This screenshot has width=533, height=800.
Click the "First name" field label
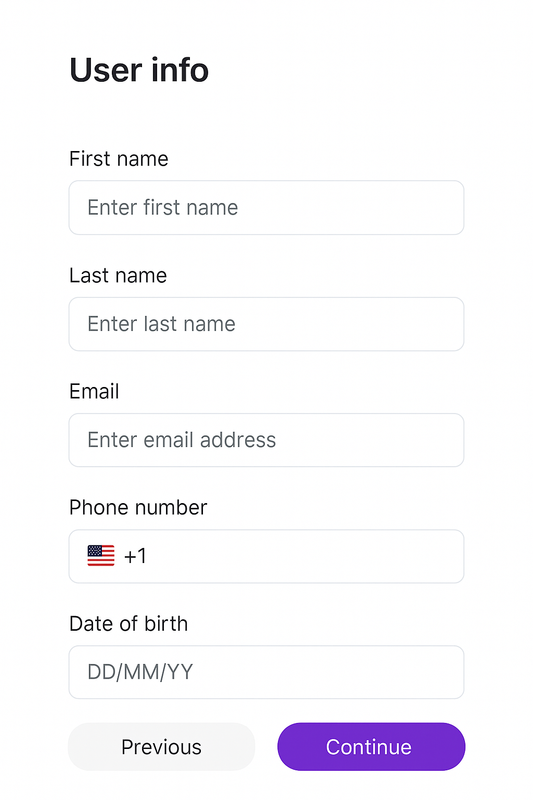(x=118, y=159)
